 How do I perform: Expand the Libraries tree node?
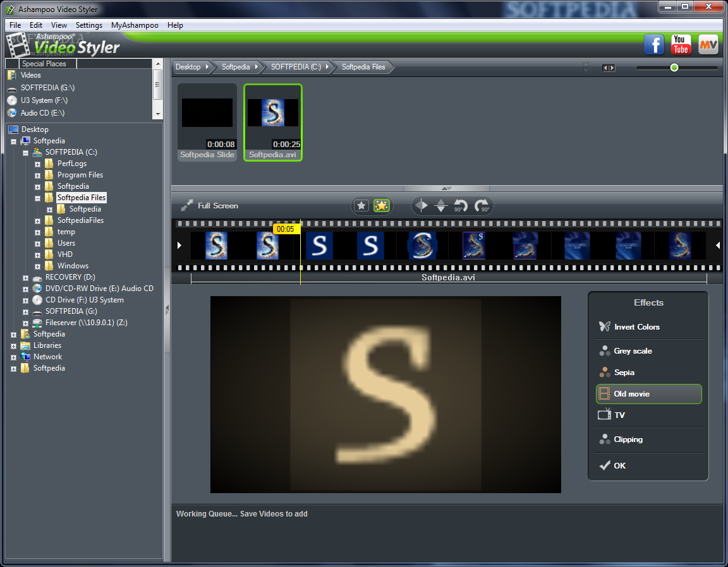click(x=13, y=346)
